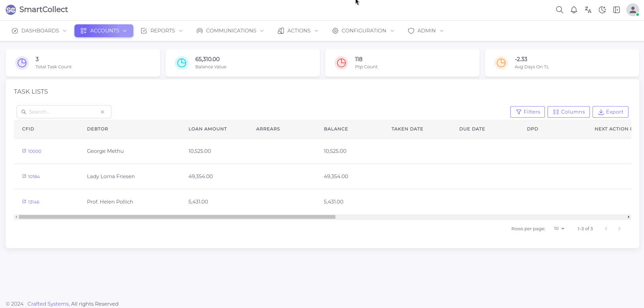Image resolution: width=644 pixels, height=308 pixels.
Task: Open the Rows per page dropdown
Action: point(559,229)
